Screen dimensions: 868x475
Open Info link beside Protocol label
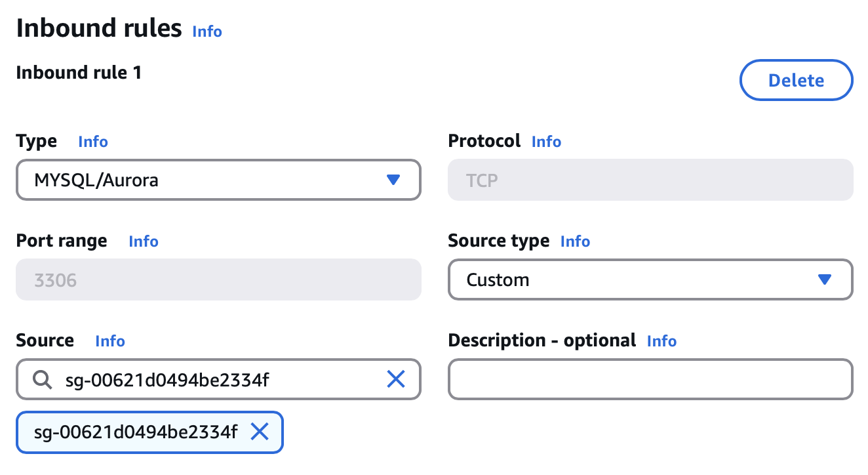click(x=546, y=142)
